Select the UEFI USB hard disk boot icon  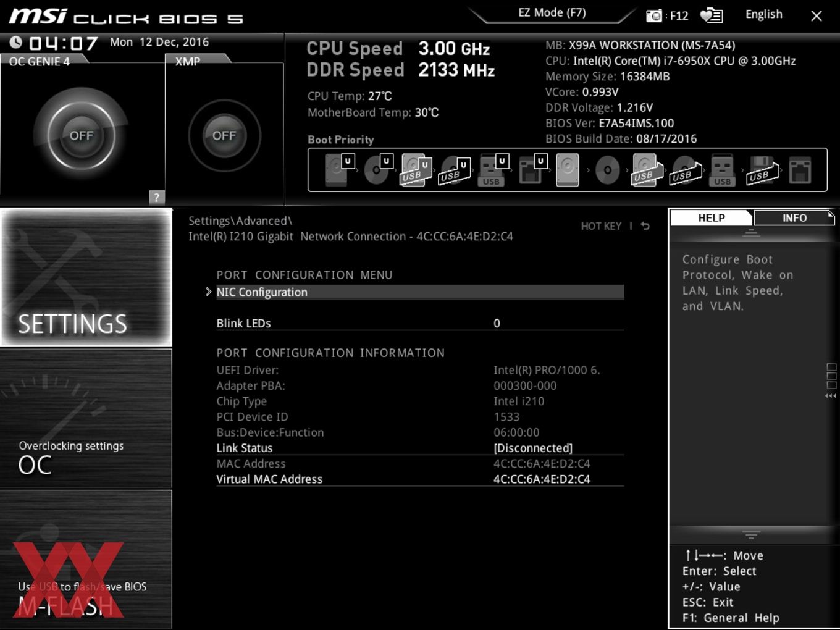coord(416,170)
